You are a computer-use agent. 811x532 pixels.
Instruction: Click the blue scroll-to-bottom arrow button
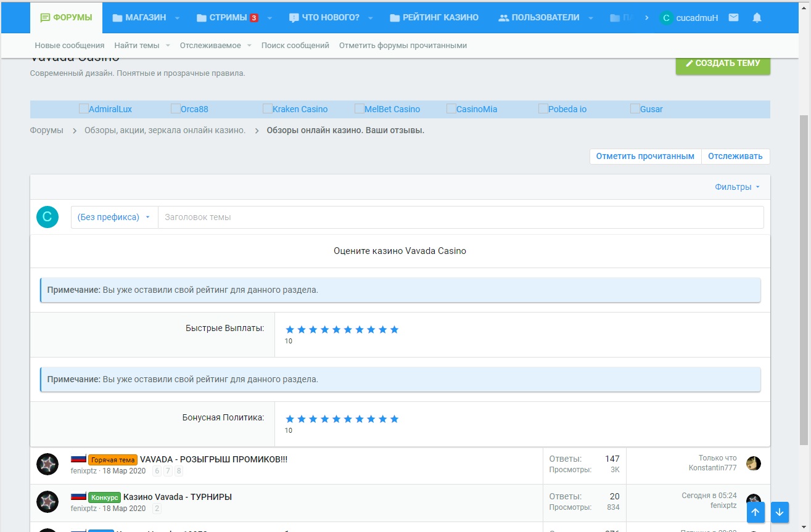[x=780, y=512]
